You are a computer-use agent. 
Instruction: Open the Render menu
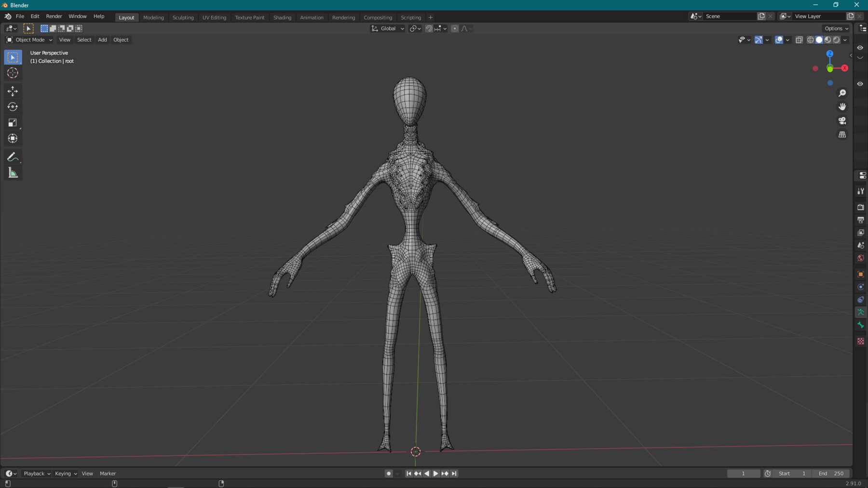(x=54, y=16)
